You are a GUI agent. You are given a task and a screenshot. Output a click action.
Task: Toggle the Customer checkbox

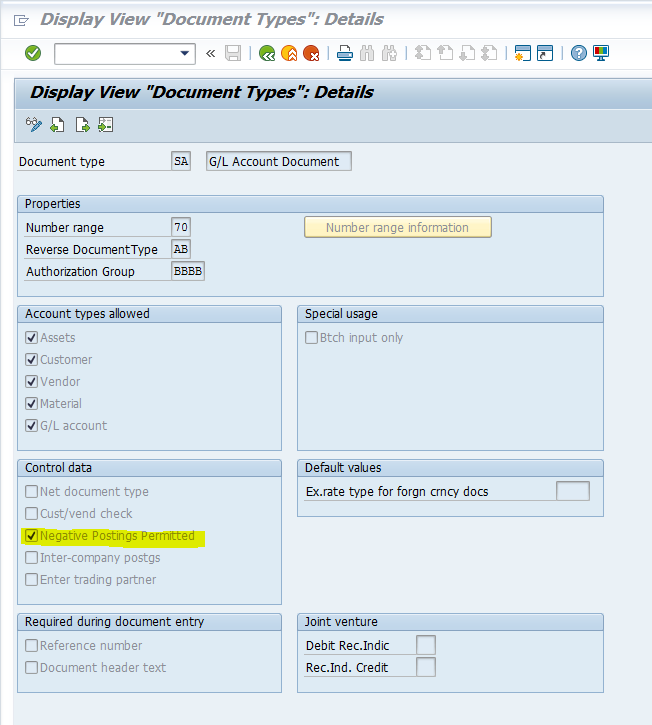tap(31, 360)
